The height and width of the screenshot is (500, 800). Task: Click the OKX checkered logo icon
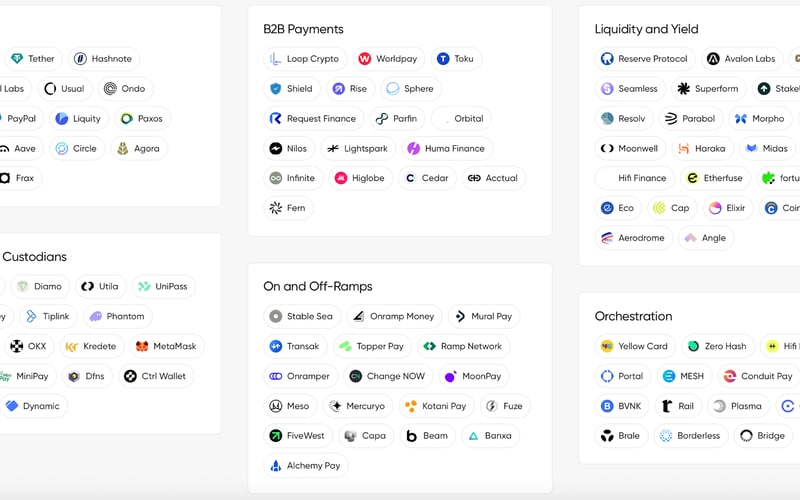coord(17,346)
